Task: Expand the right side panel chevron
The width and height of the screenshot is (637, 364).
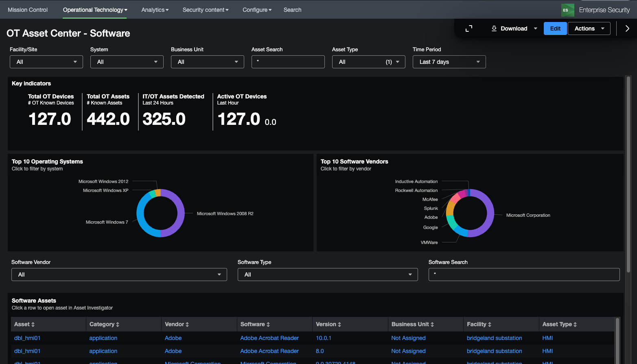Action: [x=627, y=28]
